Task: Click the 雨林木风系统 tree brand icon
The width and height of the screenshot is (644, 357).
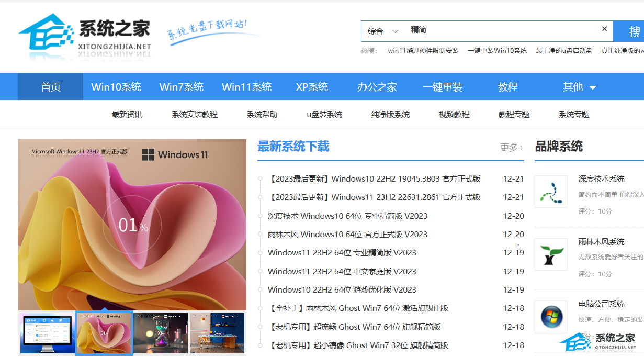Action: coord(551,254)
